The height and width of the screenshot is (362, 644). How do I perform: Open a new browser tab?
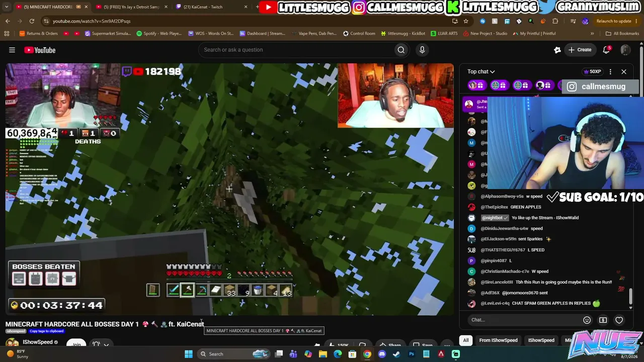click(x=258, y=7)
